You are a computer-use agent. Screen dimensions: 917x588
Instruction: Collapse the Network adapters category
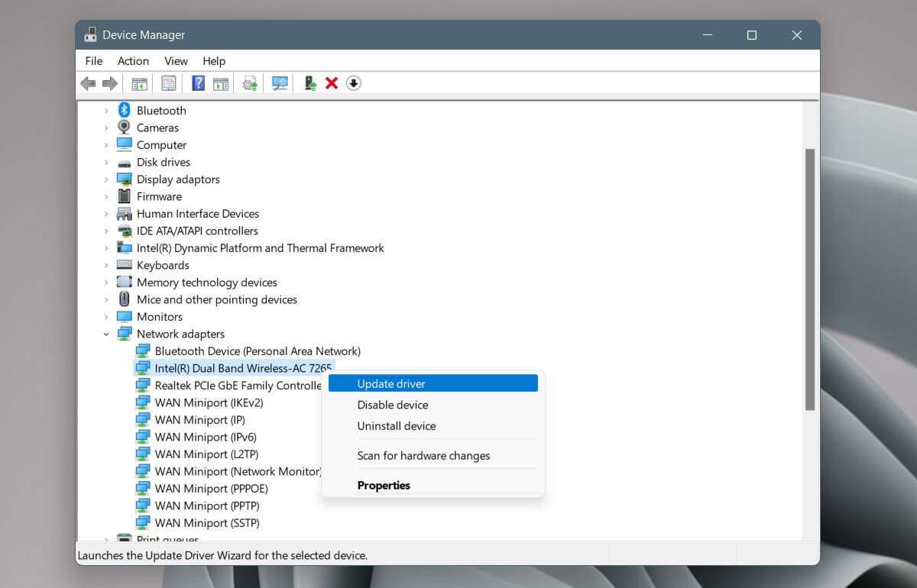(x=106, y=334)
